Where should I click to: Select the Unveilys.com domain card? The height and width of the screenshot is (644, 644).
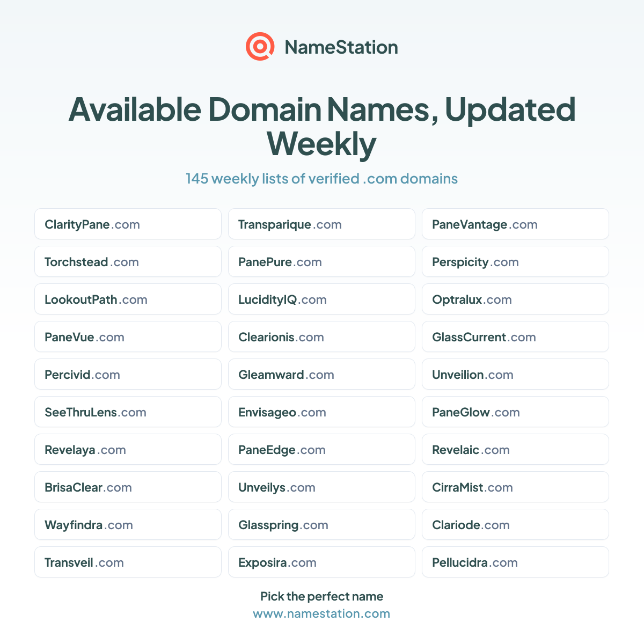point(321,487)
